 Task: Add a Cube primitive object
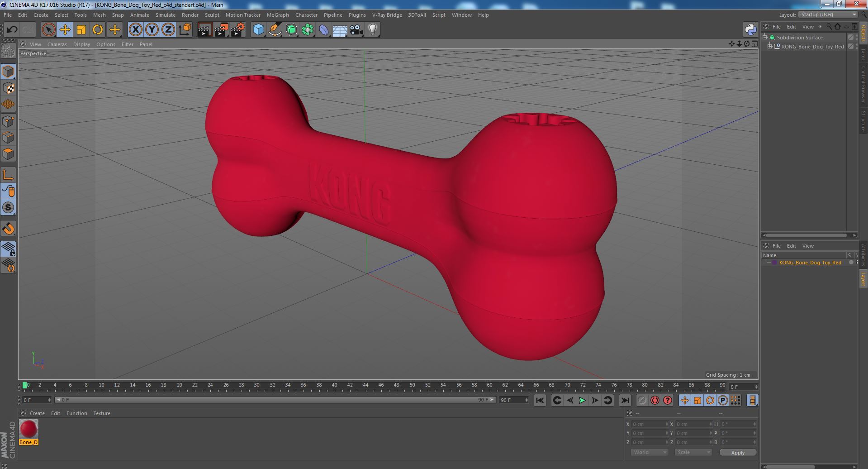point(258,30)
